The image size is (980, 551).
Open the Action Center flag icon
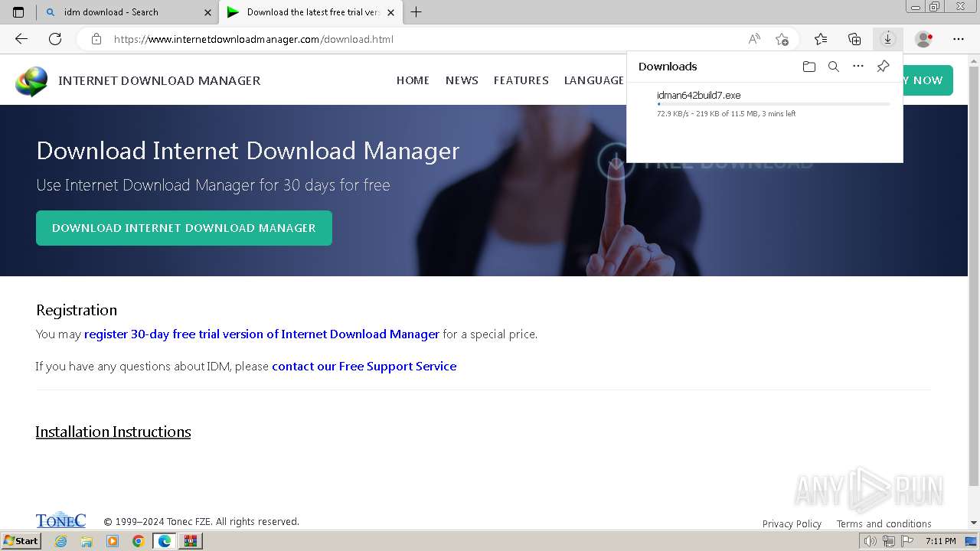pyautogui.click(x=907, y=541)
